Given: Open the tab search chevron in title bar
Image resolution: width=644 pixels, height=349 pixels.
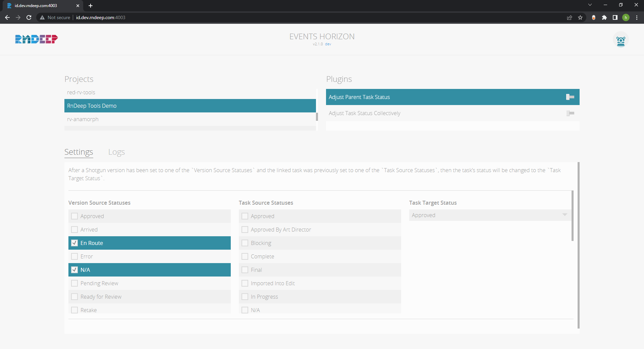Looking at the screenshot, I should (x=590, y=5).
